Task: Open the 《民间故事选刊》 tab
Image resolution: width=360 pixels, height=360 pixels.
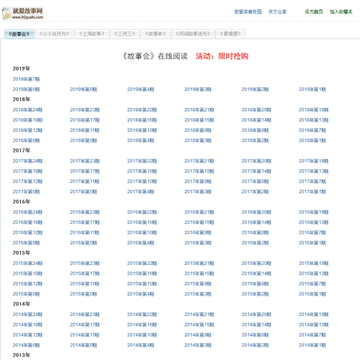Action: (193, 34)
